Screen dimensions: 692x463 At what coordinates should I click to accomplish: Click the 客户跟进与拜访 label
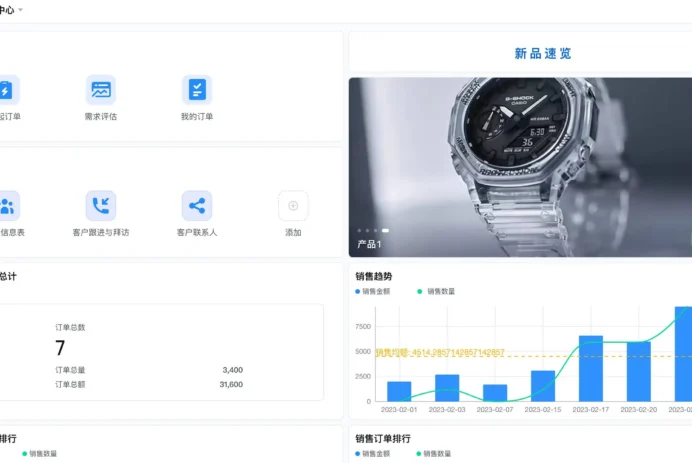pyautogui.click(x=101, y=232)
